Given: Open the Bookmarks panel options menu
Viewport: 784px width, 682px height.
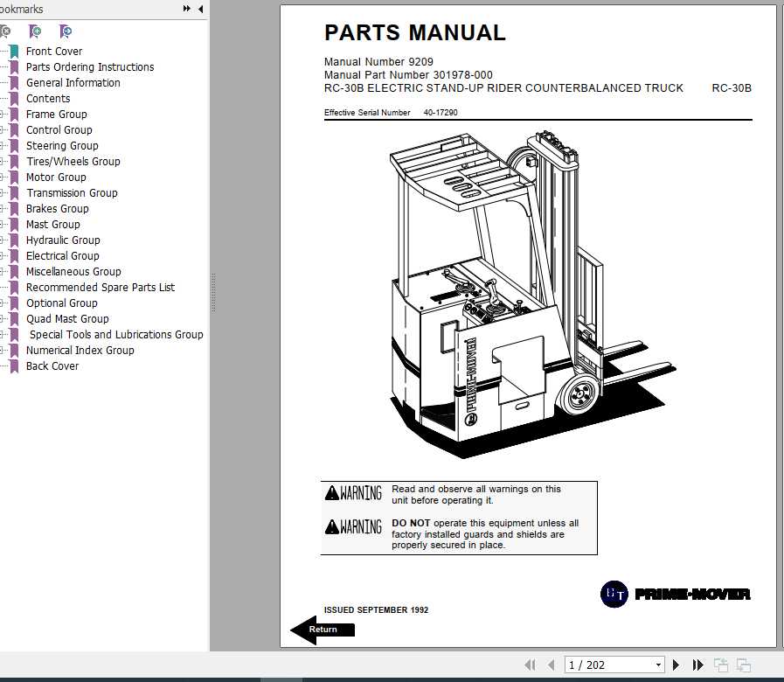Looking at the screenshot, I should (185, 9).
